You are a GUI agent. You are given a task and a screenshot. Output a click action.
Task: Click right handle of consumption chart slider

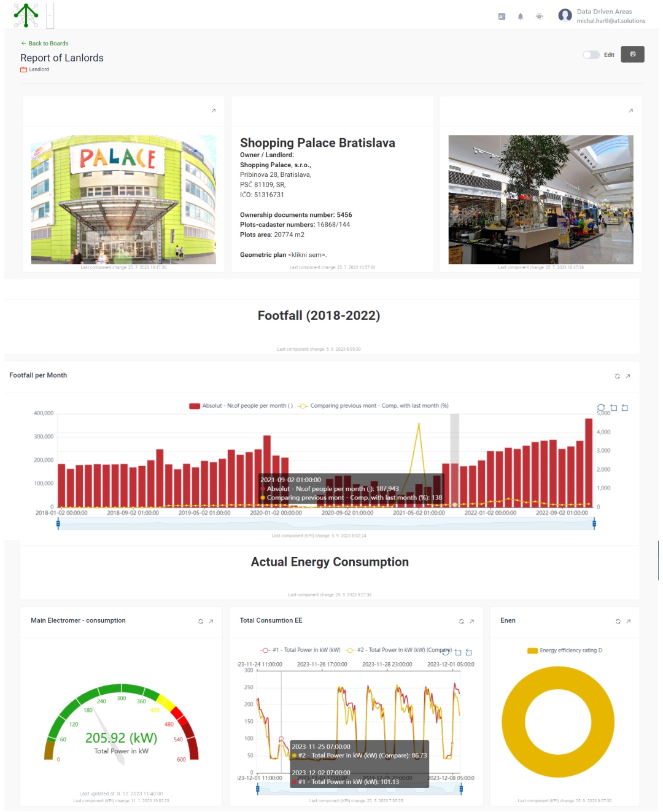coord(461,789)
